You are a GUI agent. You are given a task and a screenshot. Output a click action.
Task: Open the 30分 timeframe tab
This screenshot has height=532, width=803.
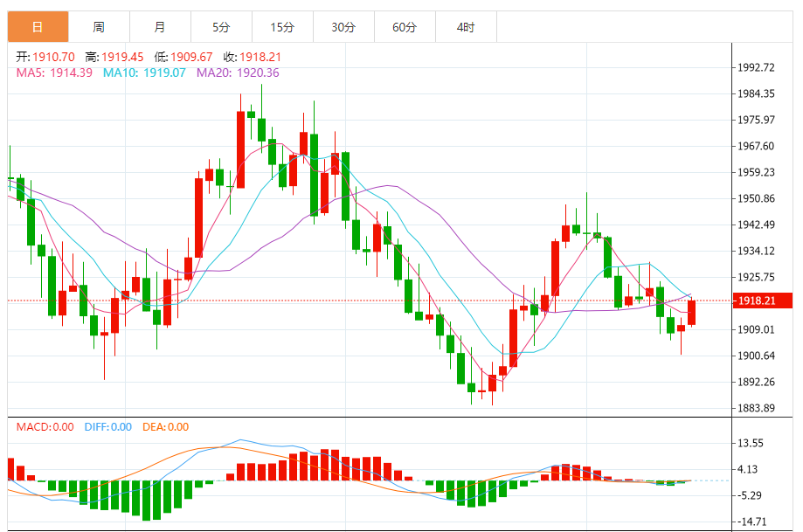pyautogui.click(x=343, y=26)
